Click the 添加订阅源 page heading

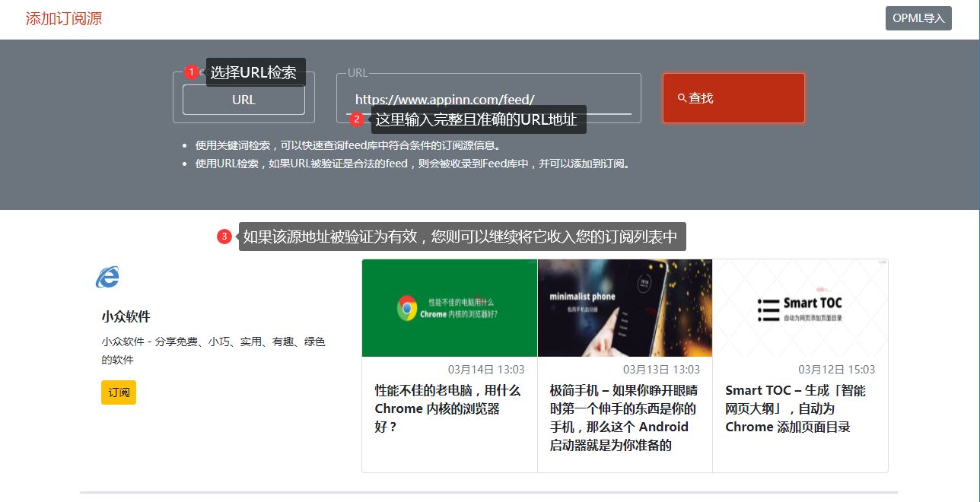(x=64, y=19)
